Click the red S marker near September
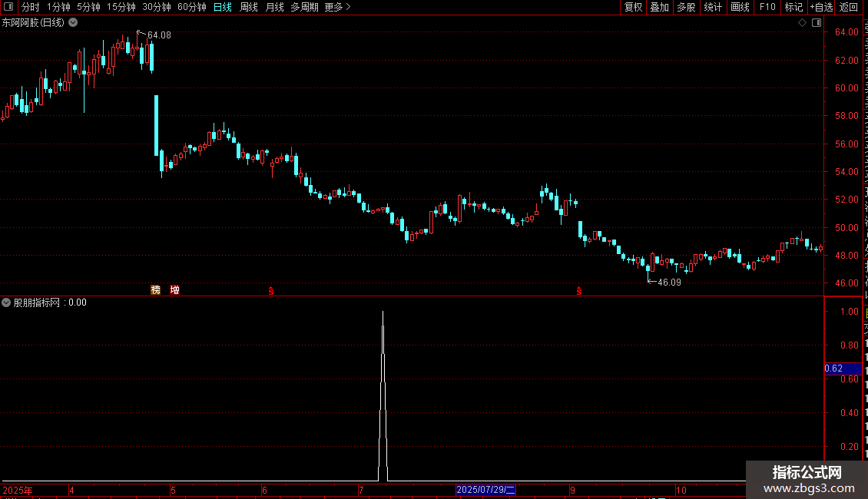 pyautogui.click(x=579, y=291)
